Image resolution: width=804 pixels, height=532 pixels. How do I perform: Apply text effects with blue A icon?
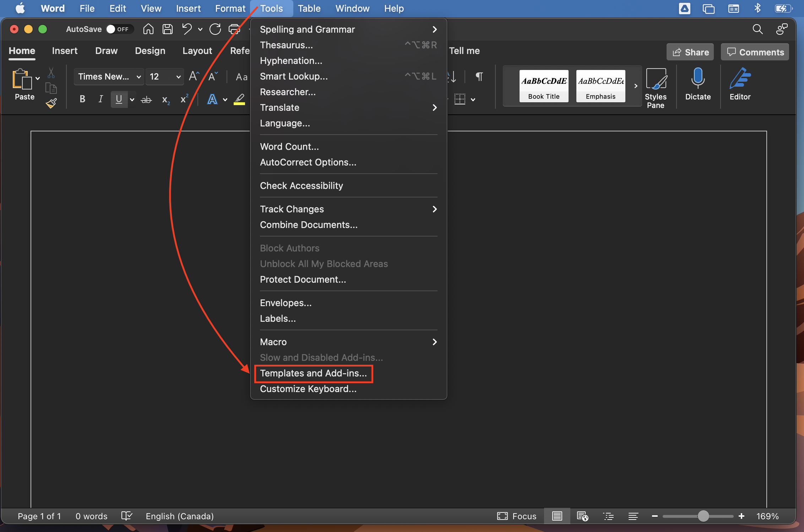click(212, 99)
